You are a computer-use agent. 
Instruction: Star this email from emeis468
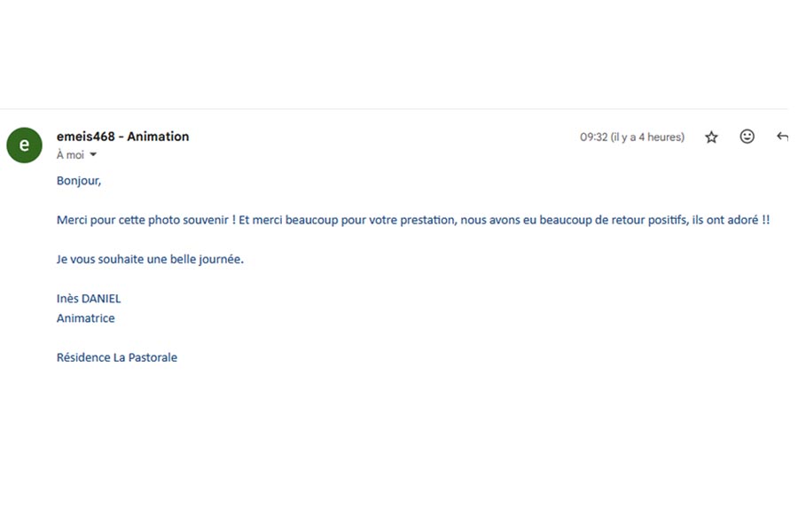click(711, 137)
